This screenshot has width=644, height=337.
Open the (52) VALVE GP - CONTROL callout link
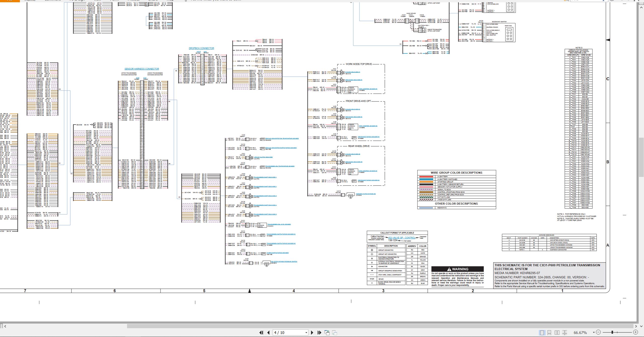coord(402,238)
